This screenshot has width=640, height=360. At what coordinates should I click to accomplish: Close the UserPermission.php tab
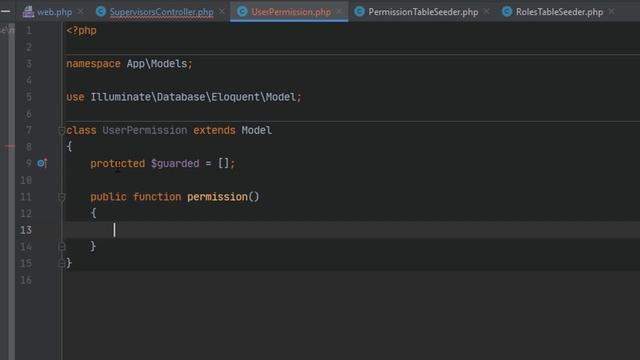[x=339, y=12]
